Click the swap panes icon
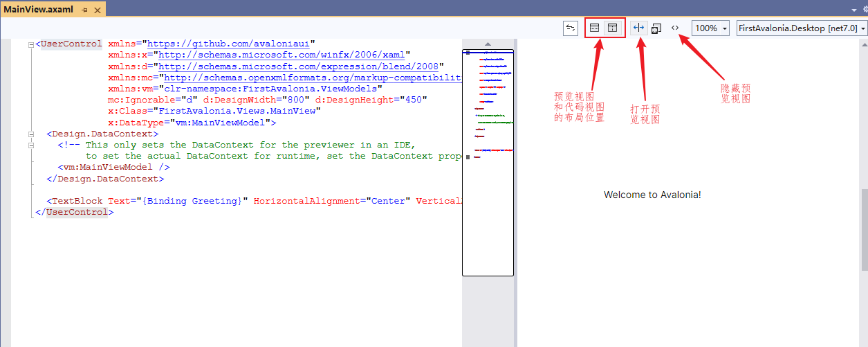The height and width of the screenshot is (347, 868). coord(571,28)
